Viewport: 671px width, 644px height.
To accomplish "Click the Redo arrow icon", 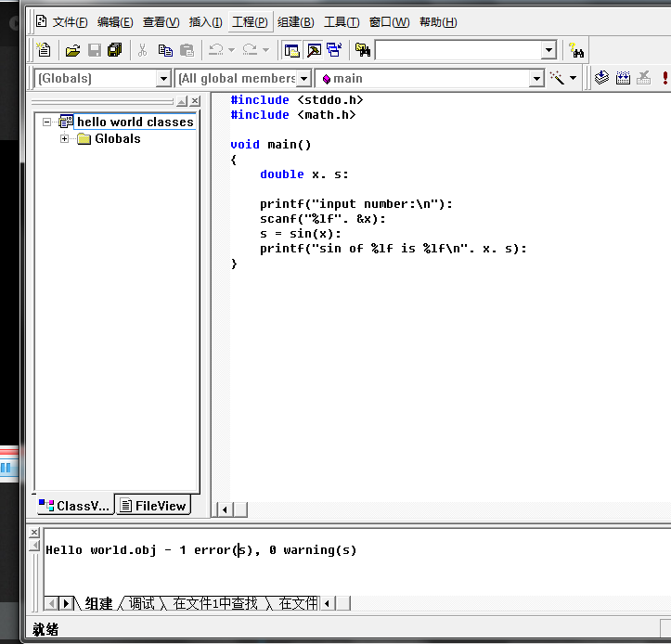I will 250,50.
